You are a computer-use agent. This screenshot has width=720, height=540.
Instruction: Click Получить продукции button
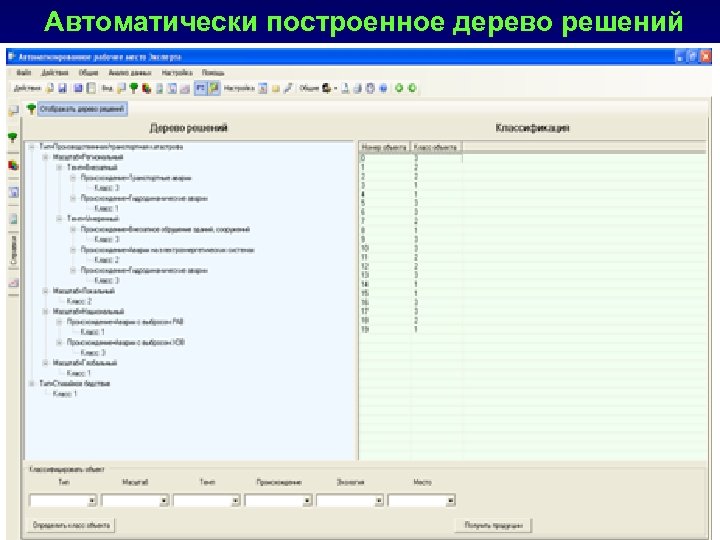tap(493, 525)
